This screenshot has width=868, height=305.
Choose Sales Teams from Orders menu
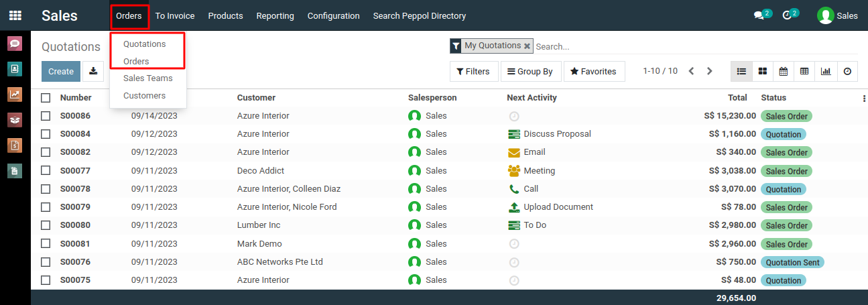tap(147, 78)
